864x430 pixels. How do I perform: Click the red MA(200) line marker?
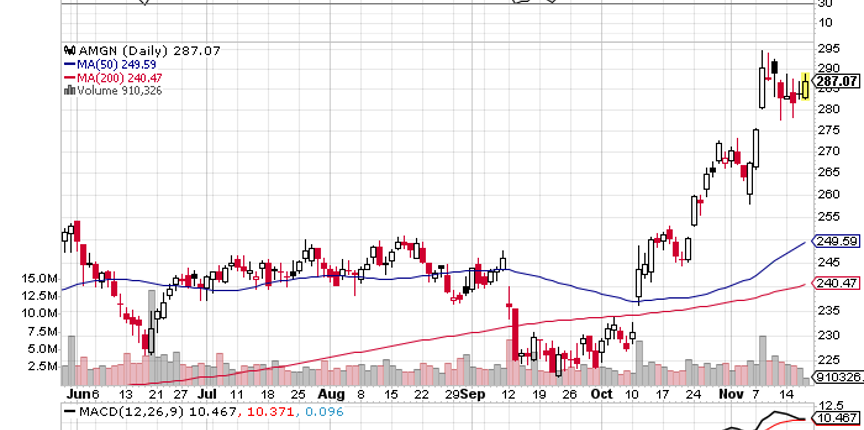(69, 77)
